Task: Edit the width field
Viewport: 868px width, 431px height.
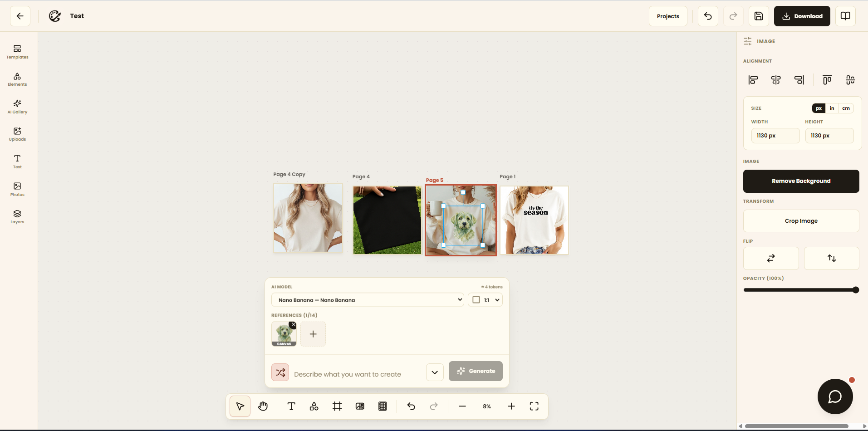Action: click(775, 136)
